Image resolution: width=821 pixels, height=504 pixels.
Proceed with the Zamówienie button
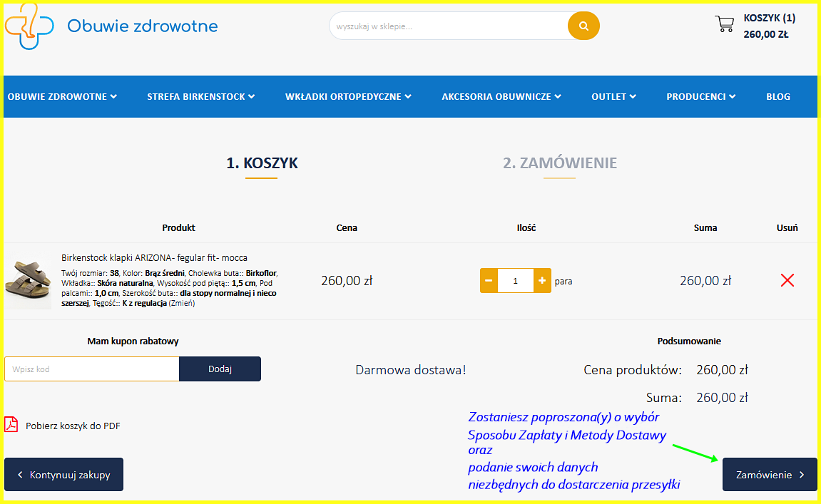point(770,475)
